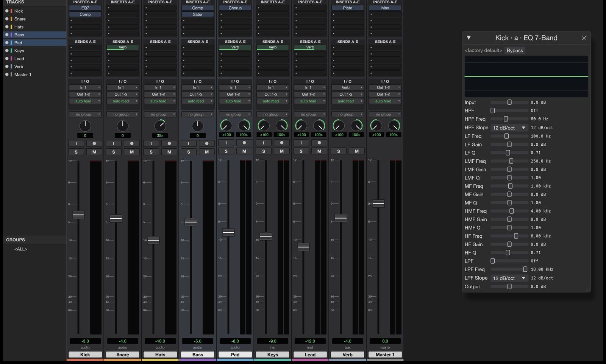Arm the Hats channel for recording
Viewport: 606px width, 364px height.
(169, 143)
